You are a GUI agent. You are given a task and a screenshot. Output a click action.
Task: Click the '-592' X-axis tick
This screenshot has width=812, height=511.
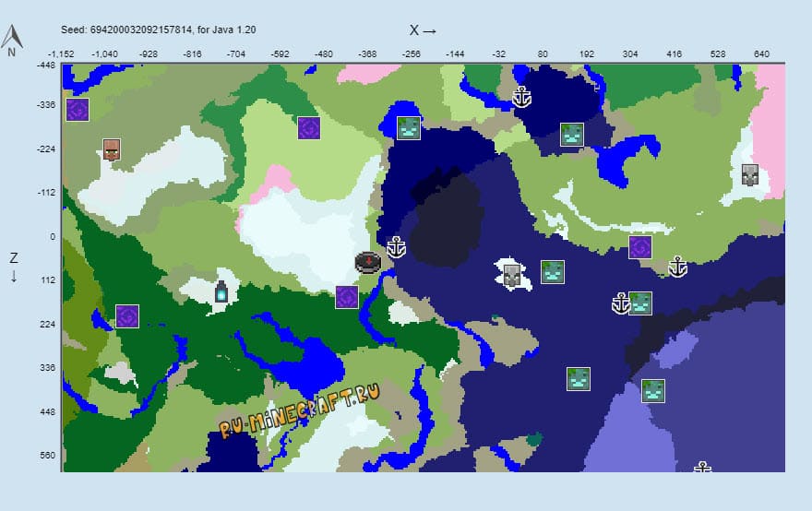point(280,53)
